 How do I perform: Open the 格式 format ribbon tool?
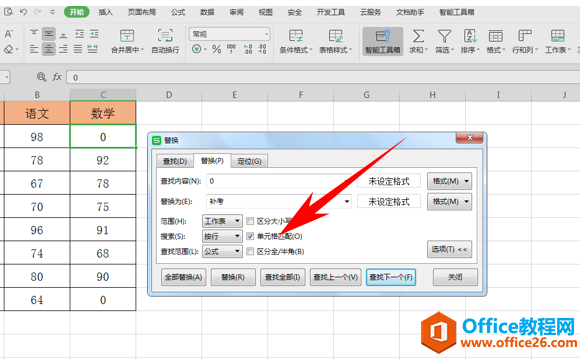coord(496,41)
